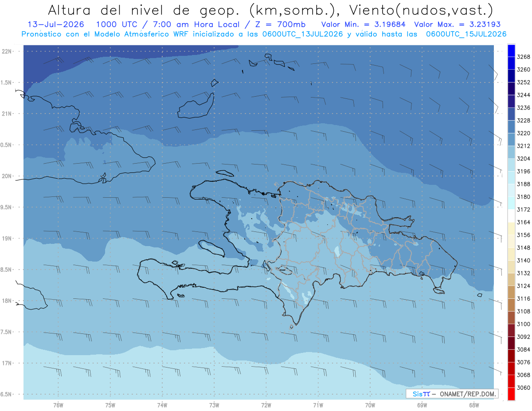Screen dimensions: 532x411
Task: Click the 3204 color bar value
Action: click(524, 159)
